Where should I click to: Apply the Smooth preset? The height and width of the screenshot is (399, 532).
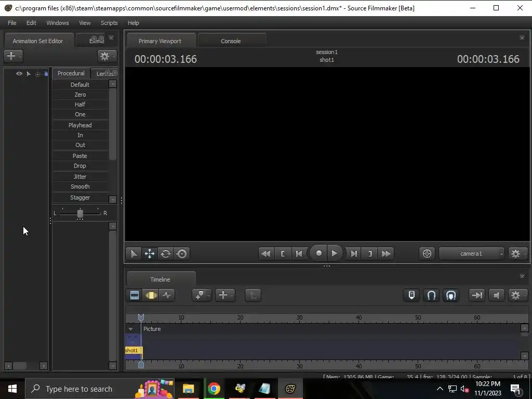tap(80, 187)
